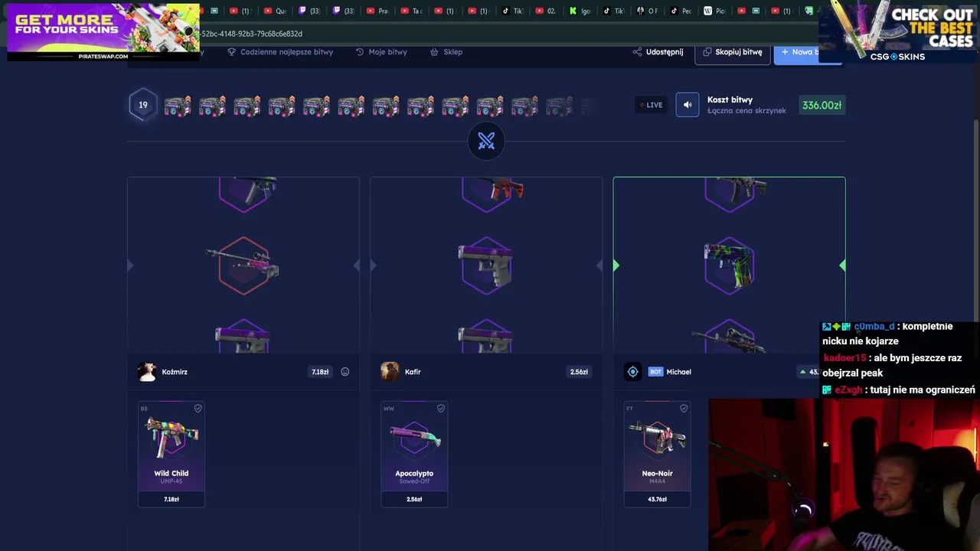Click Neo-Noir item price 43.76zł

tap(657, 499)
